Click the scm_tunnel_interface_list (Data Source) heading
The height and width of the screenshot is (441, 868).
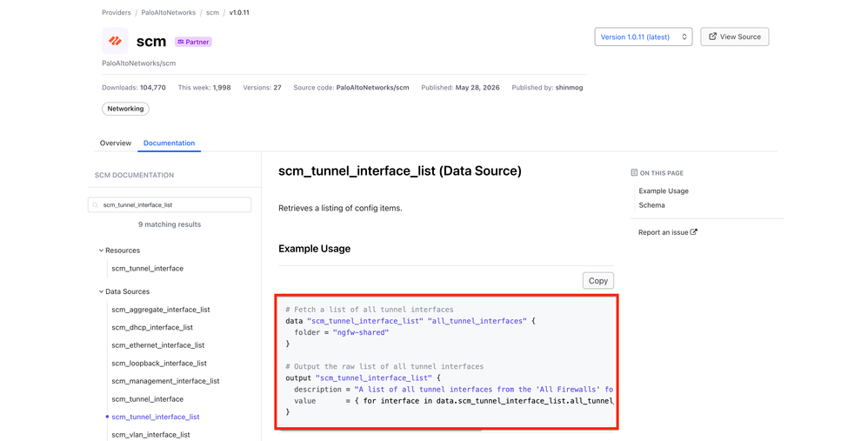tap(400, 171)
